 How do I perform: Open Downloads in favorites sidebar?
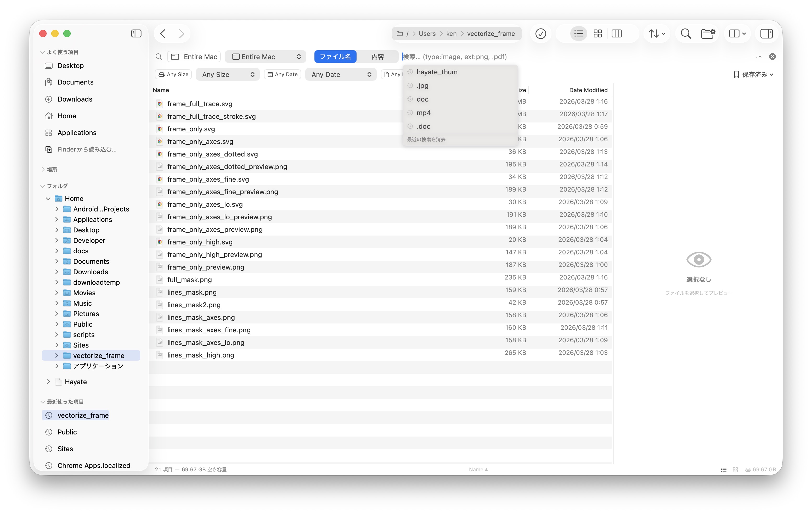coord(91,99)
